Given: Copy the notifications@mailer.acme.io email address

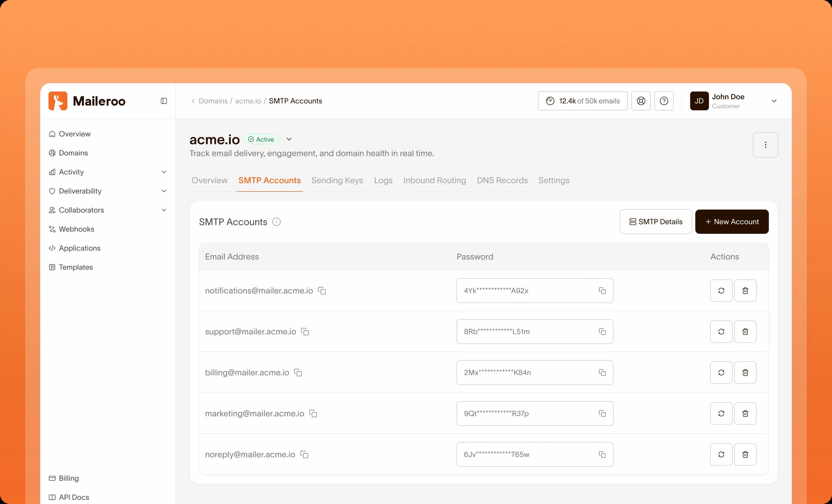Looking at the screenshot, I should (x=322, y=291).
